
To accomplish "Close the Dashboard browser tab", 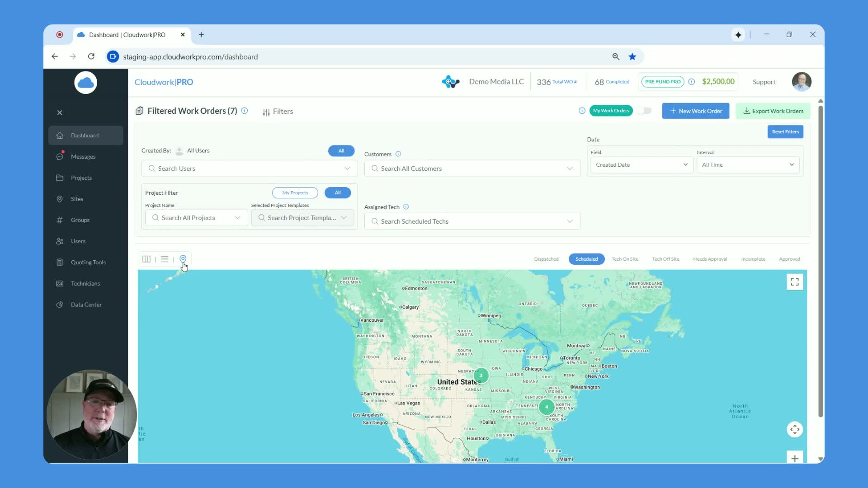I will click(x=183, y=35).
